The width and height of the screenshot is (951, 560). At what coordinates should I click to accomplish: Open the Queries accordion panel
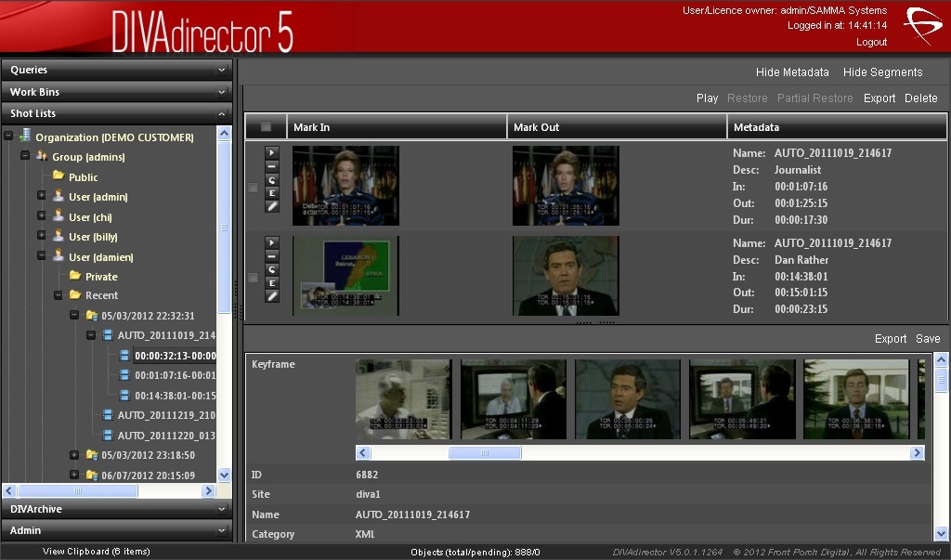coord(116,70)
